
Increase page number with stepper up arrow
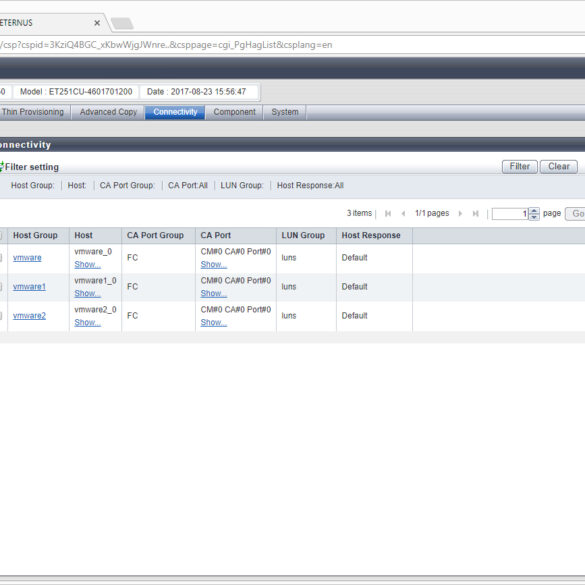click(534, 211)
